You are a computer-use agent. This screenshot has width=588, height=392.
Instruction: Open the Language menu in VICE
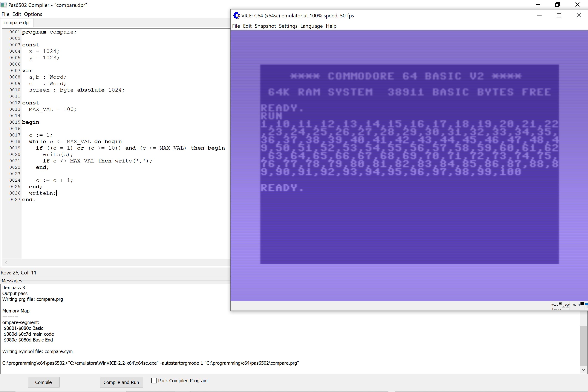[311, 26]
